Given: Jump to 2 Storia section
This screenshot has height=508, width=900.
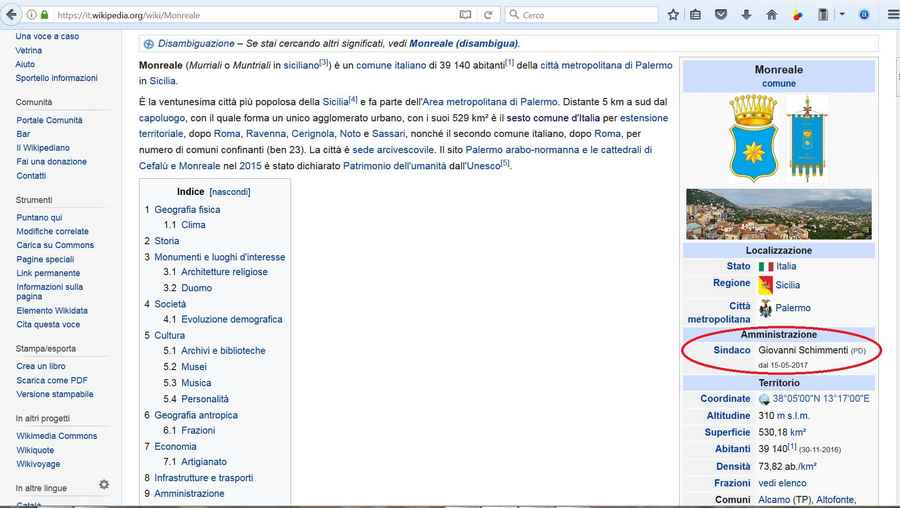Looking at the screenshot, I should [162, 241].
